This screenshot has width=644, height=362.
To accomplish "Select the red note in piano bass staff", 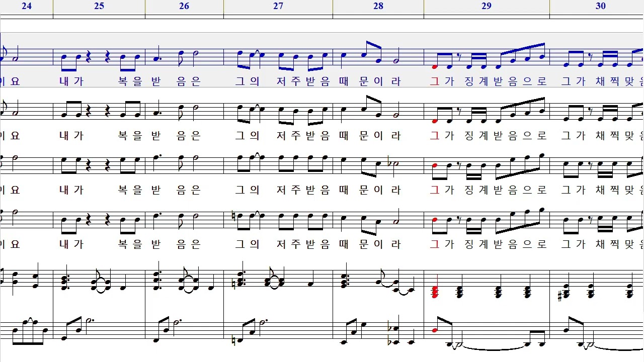I will [435, 330].
